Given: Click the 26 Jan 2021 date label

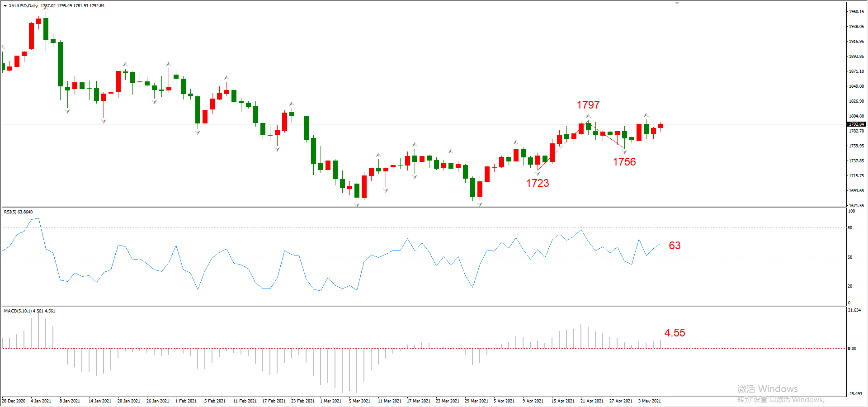Looking at the screenshot, I should (x=158, y=401).
